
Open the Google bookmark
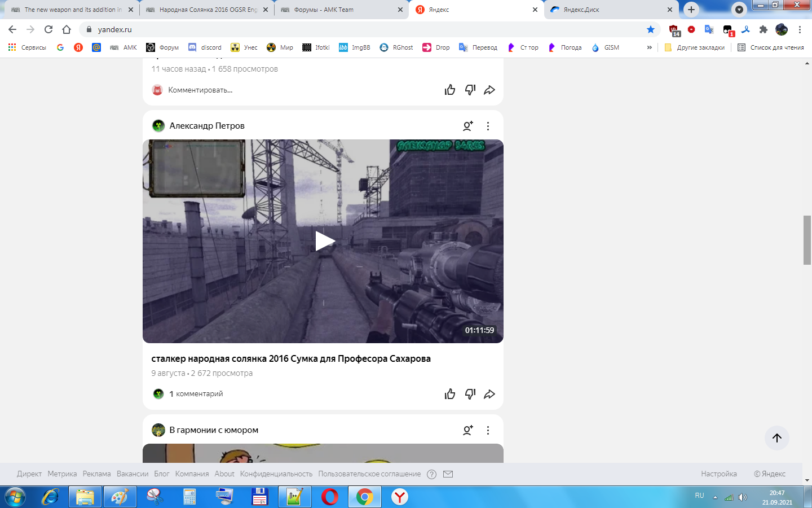pyautogui.click(x=60, y=47)
